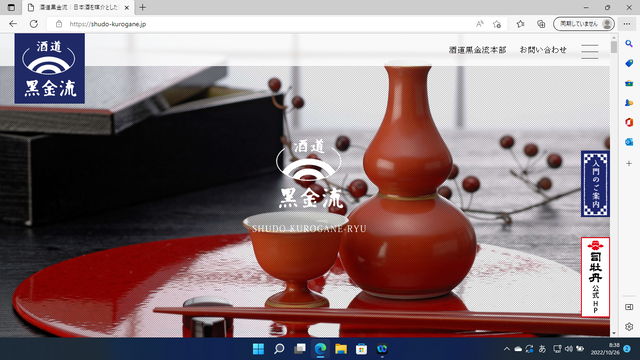Open the tab actions menu icon

pyautogui.click(x=11, y=7)
